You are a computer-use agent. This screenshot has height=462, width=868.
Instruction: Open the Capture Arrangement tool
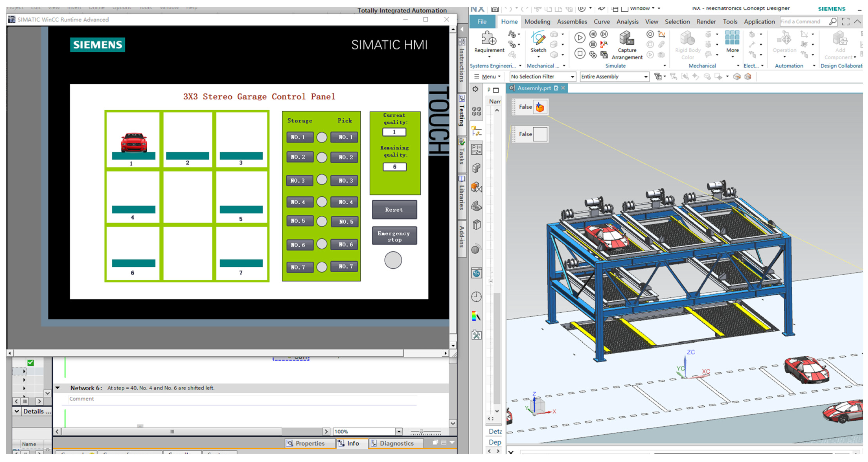tap(627, 38)
